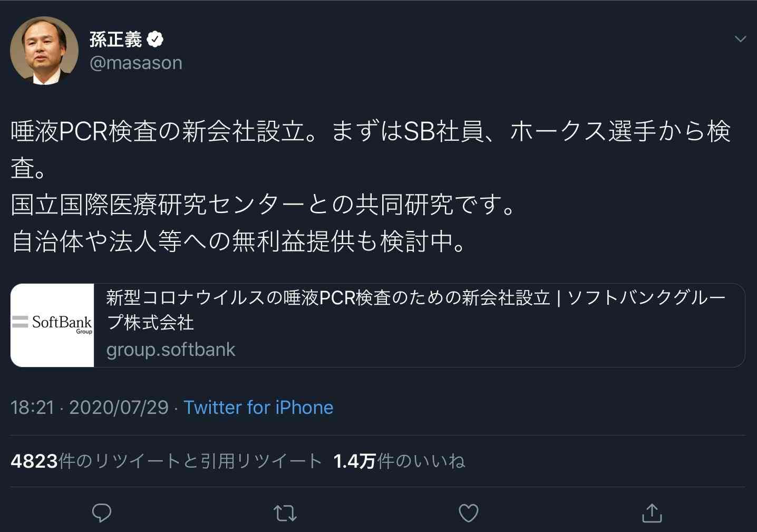
Task: Open the Twitter for iPhone source link
Action: coord(258,408)
